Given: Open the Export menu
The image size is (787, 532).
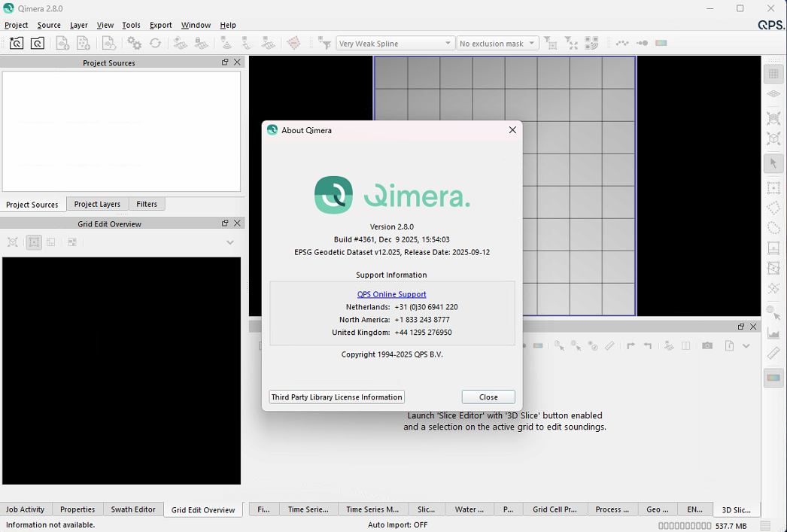Looking at the screenshot, I should coord(160,25).
